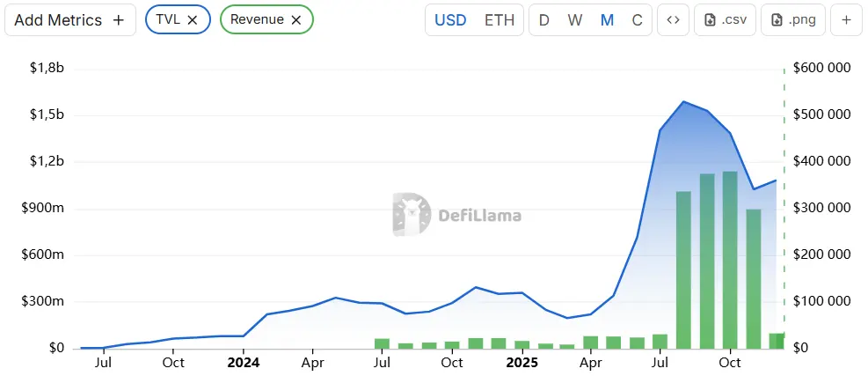Click the tallest green revenue bar

pyautogui.click(x=729, y=260)
